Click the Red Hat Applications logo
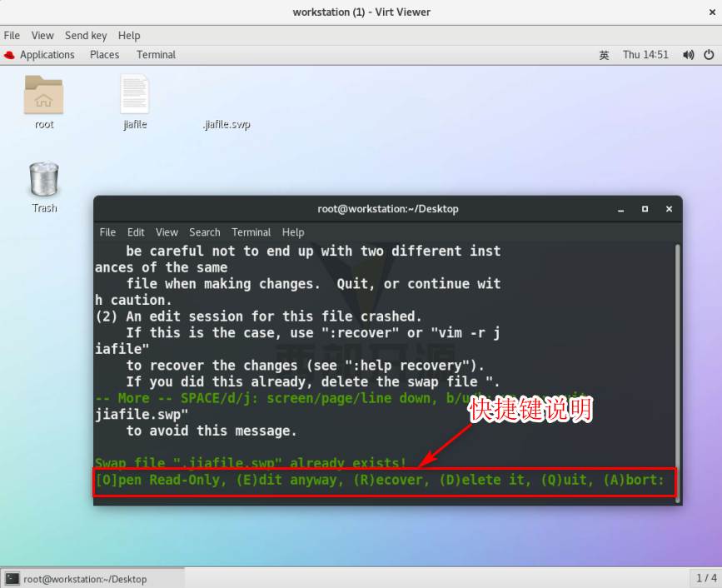The image size is (722, 588). point(9,55)
